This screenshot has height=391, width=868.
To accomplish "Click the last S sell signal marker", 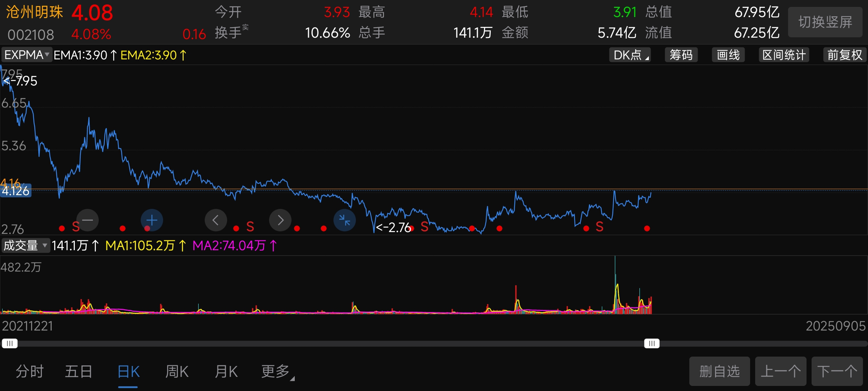I will [x=599, y=227].
